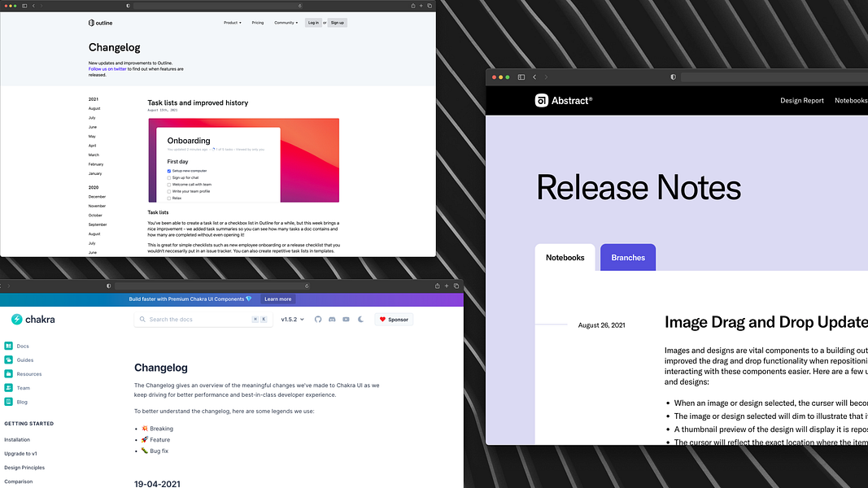Jump to February in Outline's changelog archive
868x488 pixels.
pyautogui.click(x=96, y=164)
